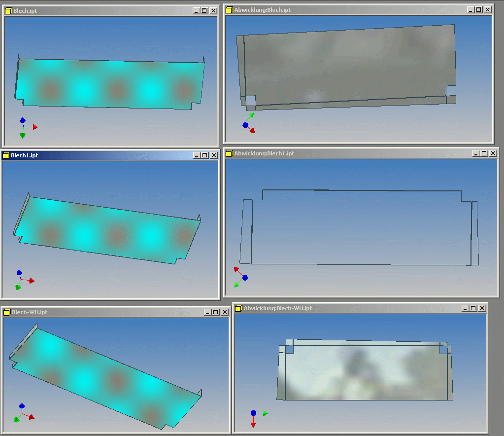
Task: Minimize the Abwicklung:Blech.ipt window
Action: pyautogui.click(x=470, y=10)
